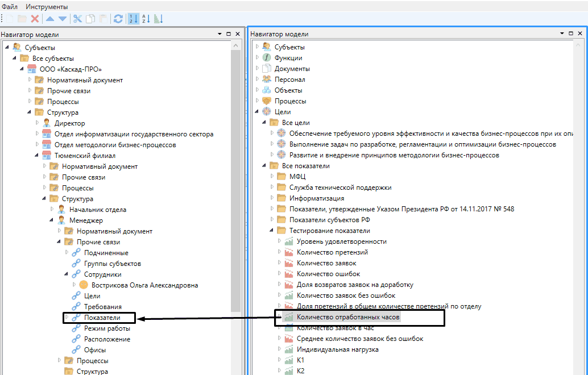Click the ООО «Каскад-ПРО» organization icon
Screen dimensions: 588x375
click(x=32, y=69)
